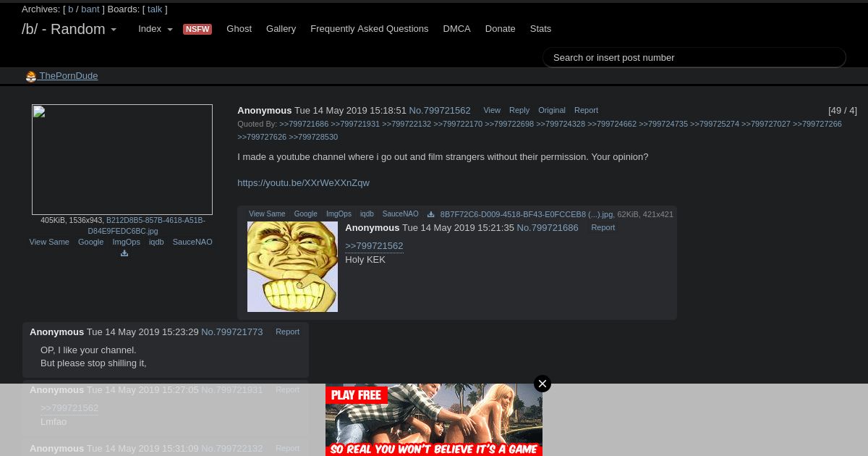
Task: Click the NSFW badge
Action: coord(197,29)
